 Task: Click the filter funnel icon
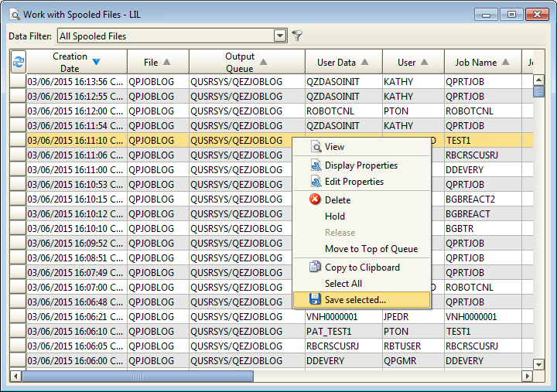pos(297,36)
